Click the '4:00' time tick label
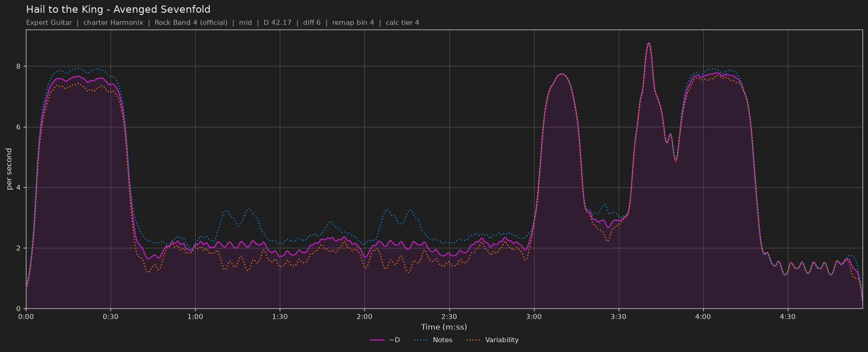Viewport: 868px width, 352px height. click(703, 317)
